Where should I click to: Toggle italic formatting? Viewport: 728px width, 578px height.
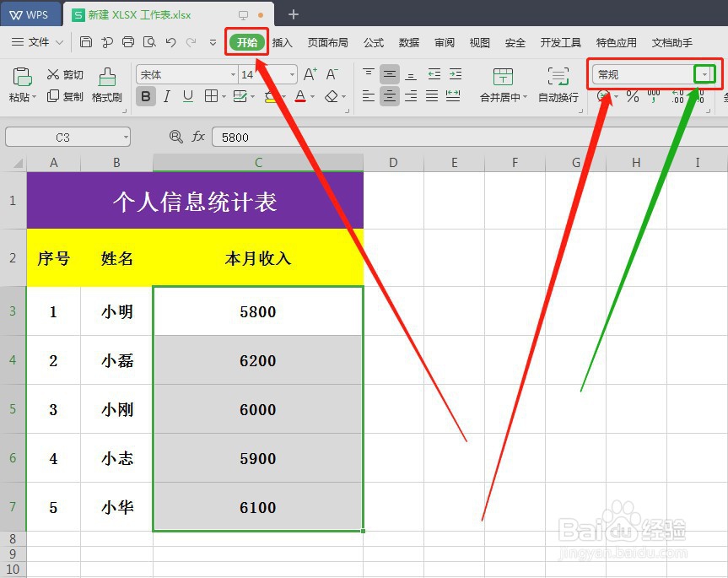tap(165, 95)
